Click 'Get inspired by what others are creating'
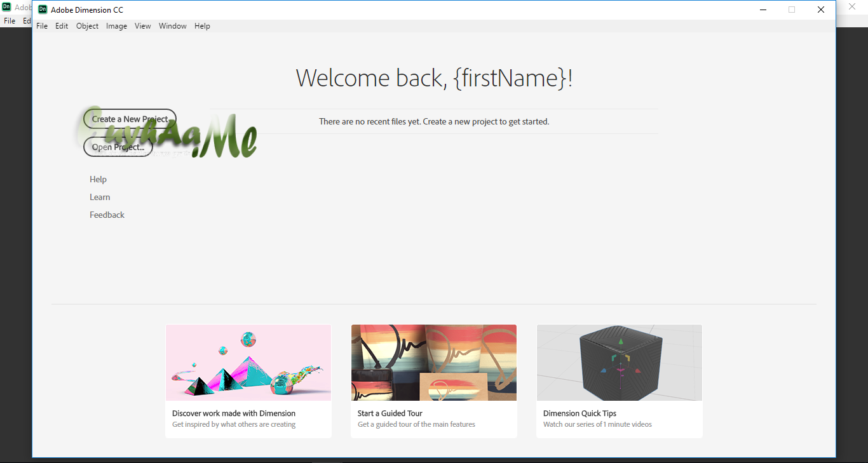The image size is (868, 463). [234, 424]
